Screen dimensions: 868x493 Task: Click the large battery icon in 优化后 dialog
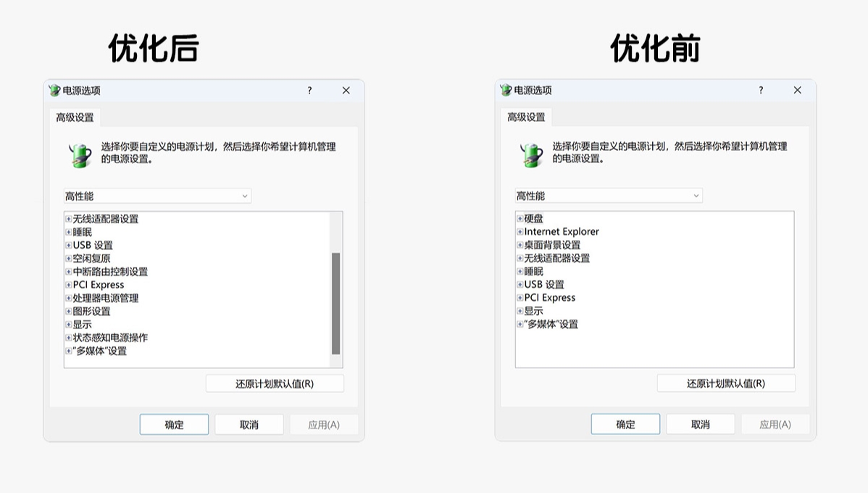(x=80, y=154)
